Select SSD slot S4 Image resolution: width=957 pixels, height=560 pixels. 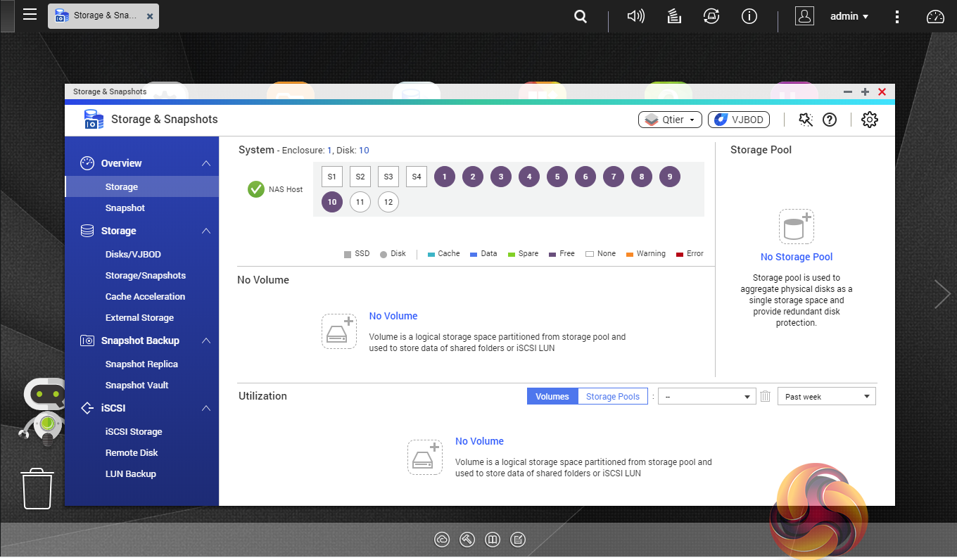point(417,177)
